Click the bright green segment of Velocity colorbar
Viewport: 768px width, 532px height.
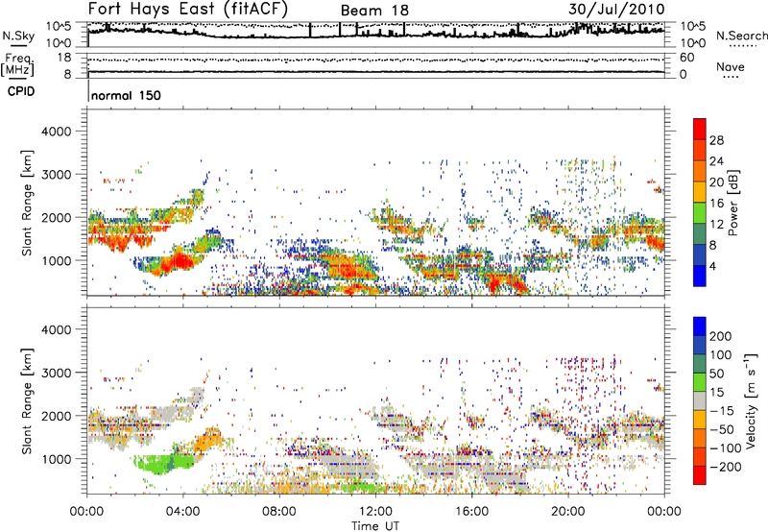[700, 382]
